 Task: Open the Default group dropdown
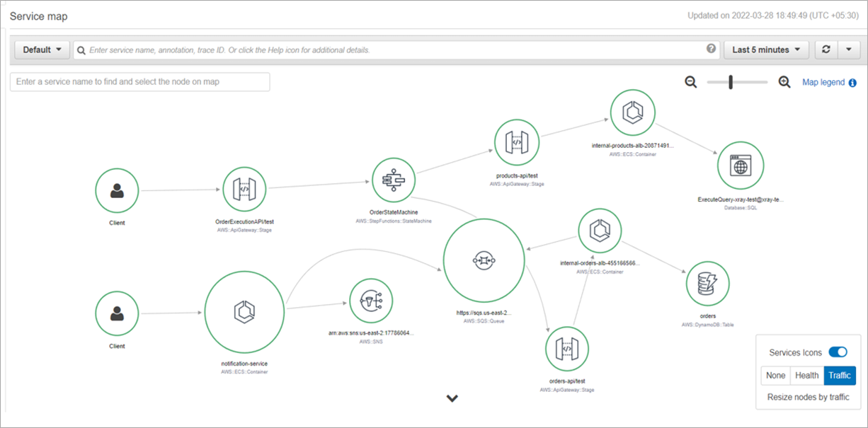42,50
